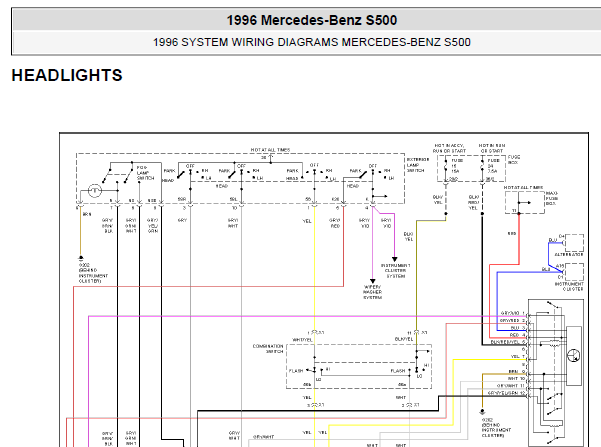Click the "HOT IN RUN OR START" label
Screen dimensions: 601x447
pos(492,148)
